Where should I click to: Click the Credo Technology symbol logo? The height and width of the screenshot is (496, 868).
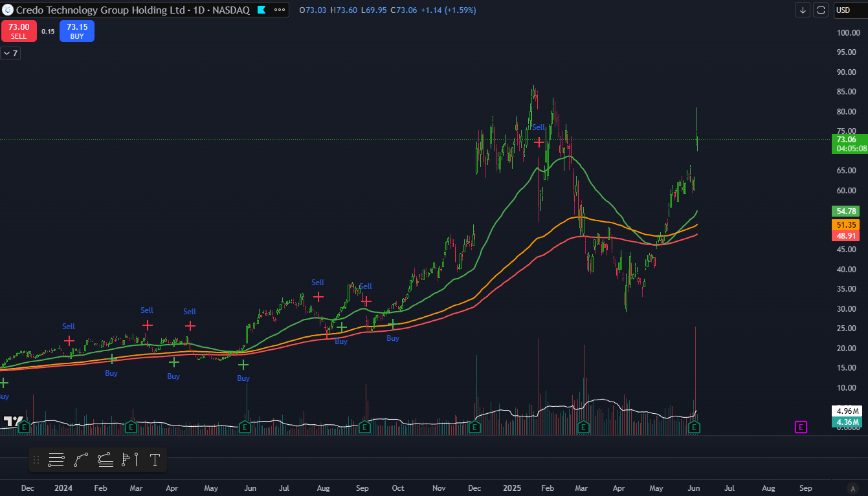pos(8,10)
